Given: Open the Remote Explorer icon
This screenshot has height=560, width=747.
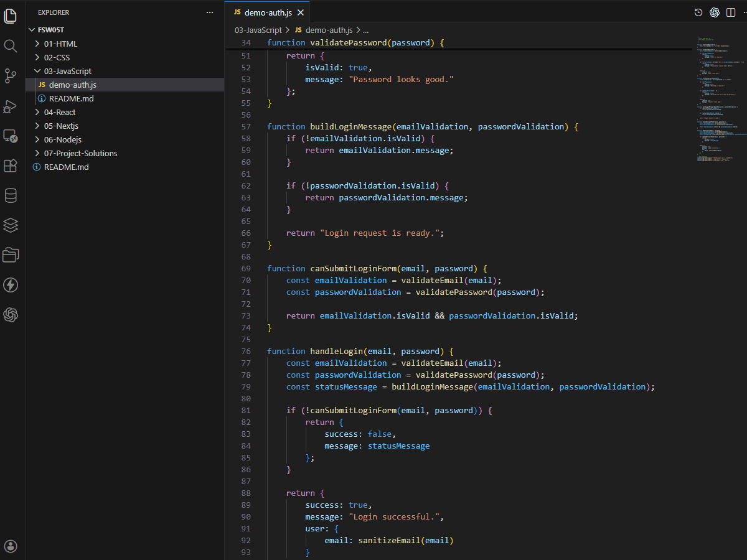Looking at the screenshot, I should coord(11,136).
